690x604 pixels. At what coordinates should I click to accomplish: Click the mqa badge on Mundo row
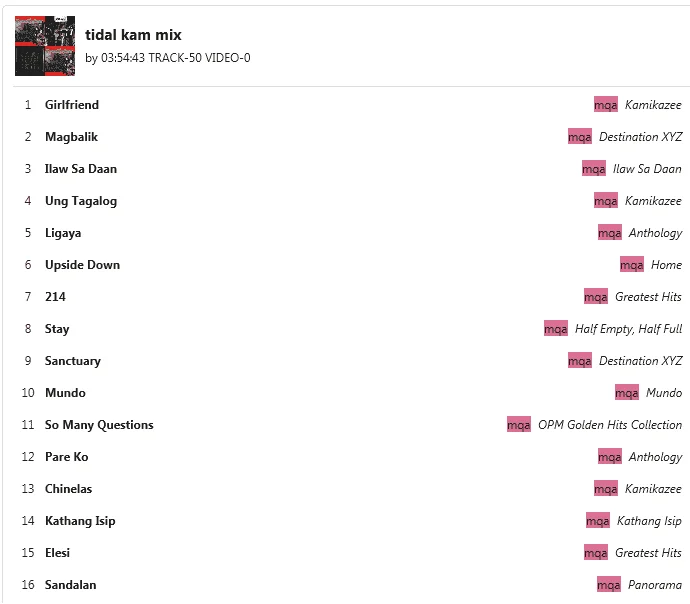tap(627, 392)
